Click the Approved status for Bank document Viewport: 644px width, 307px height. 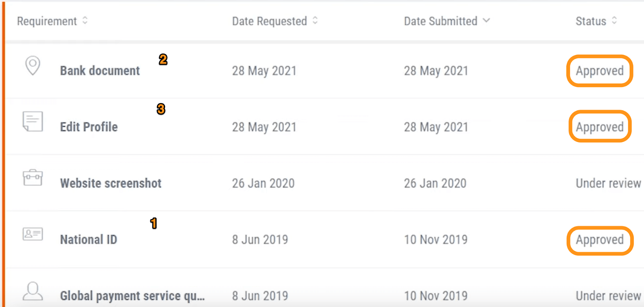[600, 71]
